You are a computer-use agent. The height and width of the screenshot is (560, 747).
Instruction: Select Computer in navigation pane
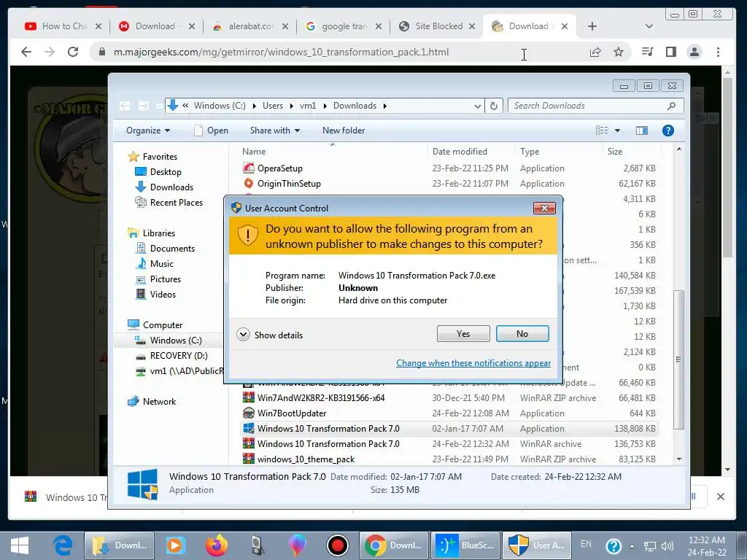[x=155, y=324]
